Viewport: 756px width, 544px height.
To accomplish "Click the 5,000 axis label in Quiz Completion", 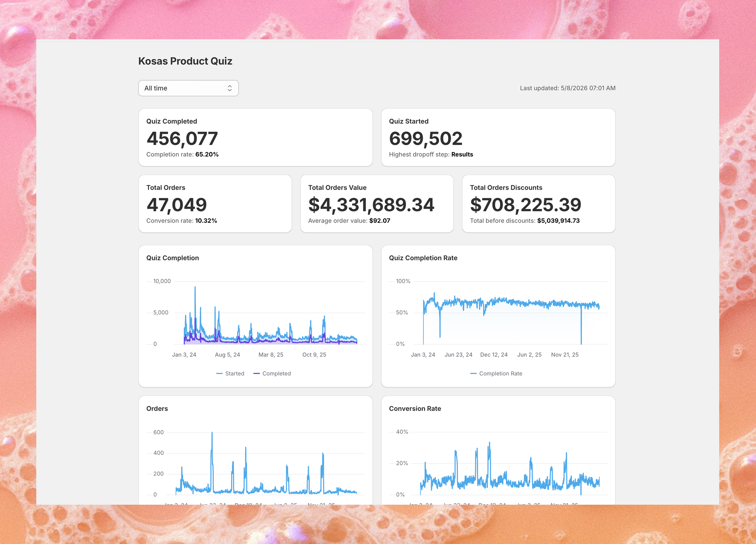I will pyautogui.click(x=161, y=313).
